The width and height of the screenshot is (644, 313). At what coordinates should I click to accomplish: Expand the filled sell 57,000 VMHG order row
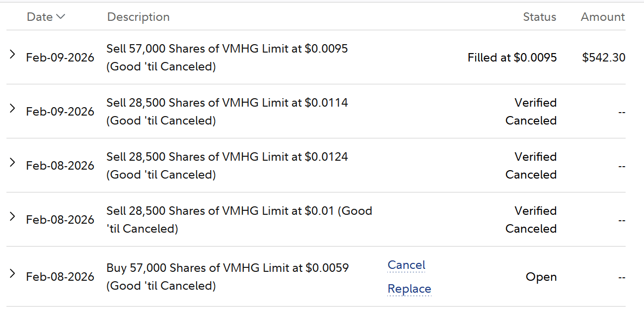13,55
